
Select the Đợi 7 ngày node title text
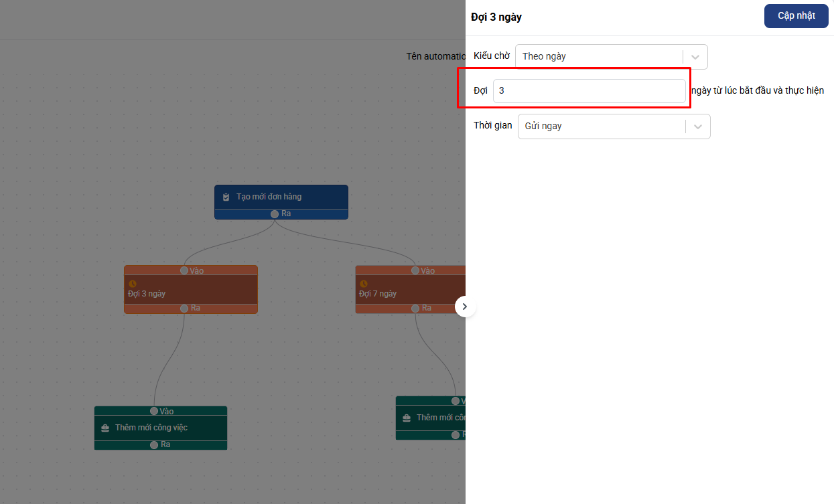[x=378, y=294]
